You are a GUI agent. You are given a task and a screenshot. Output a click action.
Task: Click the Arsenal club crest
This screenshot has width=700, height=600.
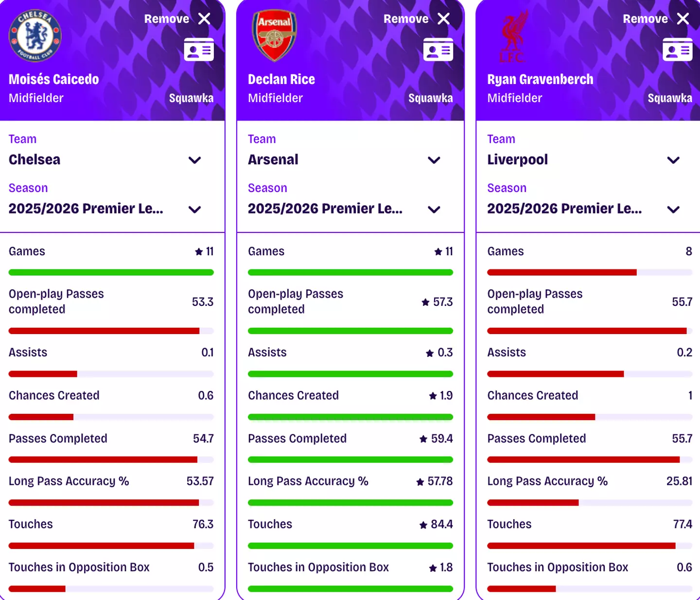pyautogui.click(x=275, y=36)
